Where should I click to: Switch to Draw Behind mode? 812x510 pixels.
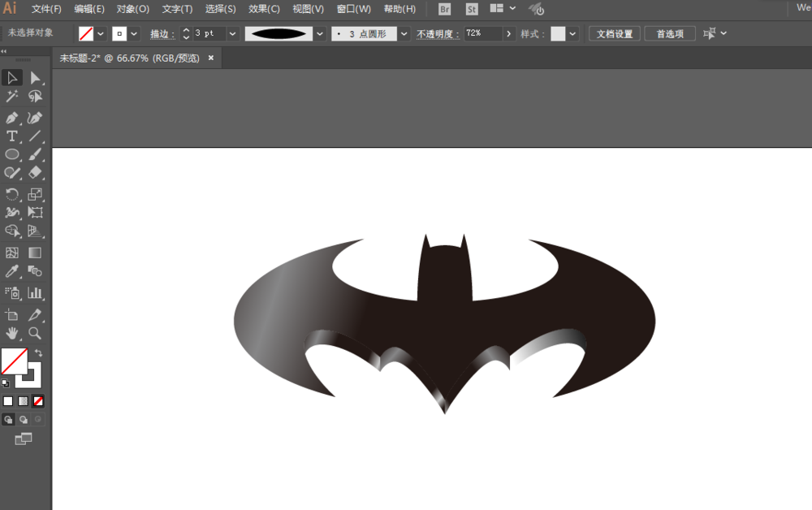point(24,419)
